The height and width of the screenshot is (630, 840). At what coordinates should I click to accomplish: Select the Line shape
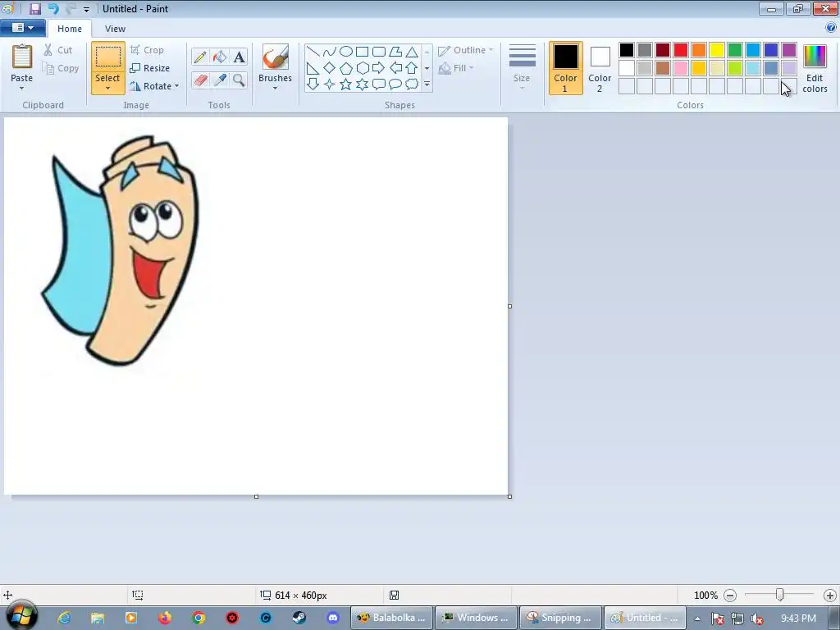click(313, 52)
